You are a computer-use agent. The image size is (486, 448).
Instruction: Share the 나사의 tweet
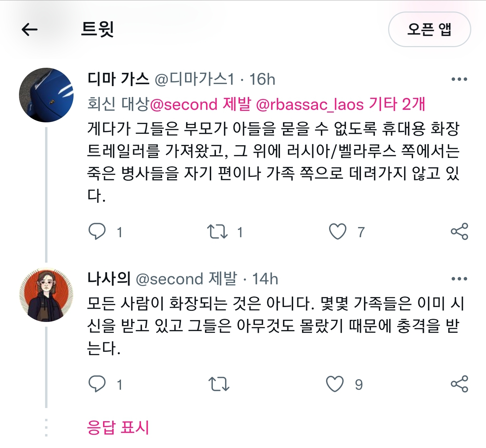[459, 384]
